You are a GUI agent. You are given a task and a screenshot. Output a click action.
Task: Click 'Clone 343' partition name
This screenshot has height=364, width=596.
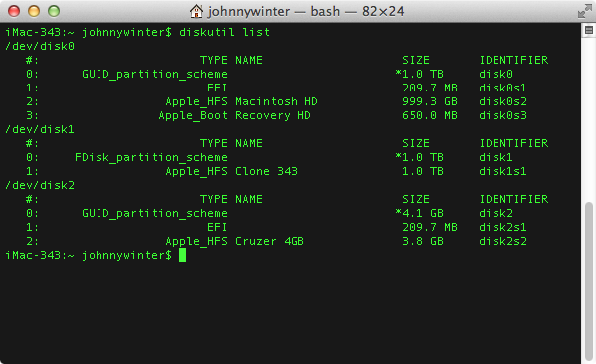pos(266,171)
